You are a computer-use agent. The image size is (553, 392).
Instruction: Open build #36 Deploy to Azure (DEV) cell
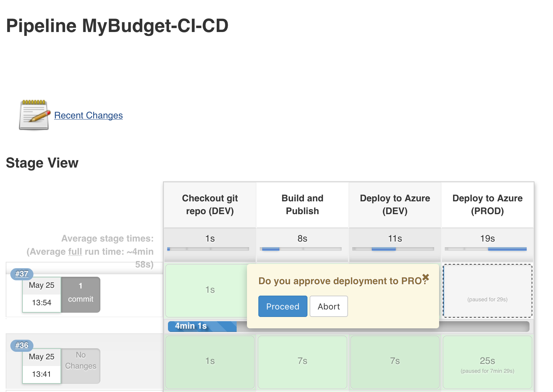pos(395,362)
